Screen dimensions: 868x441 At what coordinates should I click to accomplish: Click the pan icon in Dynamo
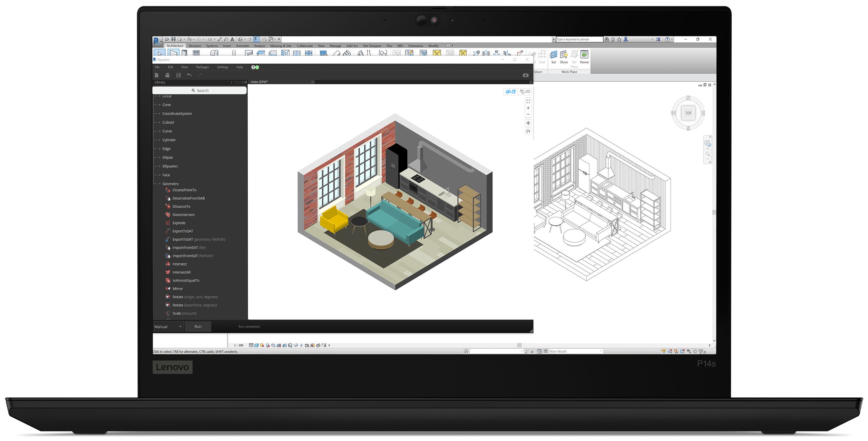528,123
